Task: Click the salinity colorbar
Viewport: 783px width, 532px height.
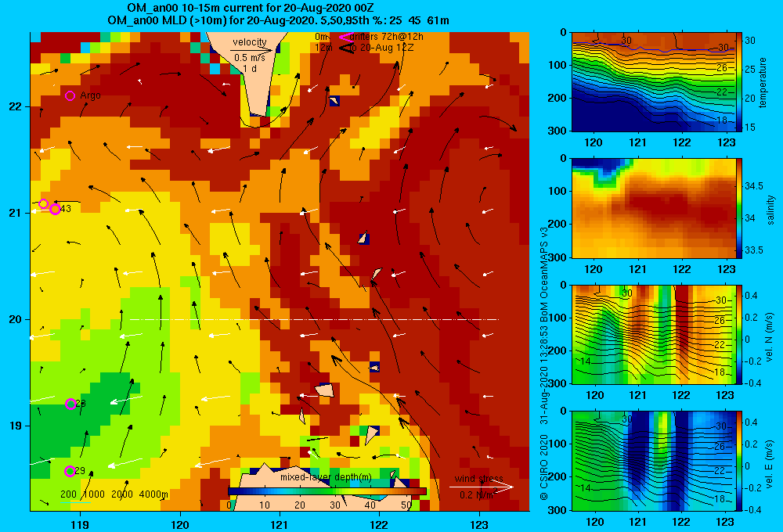Action: coord(739,208)
